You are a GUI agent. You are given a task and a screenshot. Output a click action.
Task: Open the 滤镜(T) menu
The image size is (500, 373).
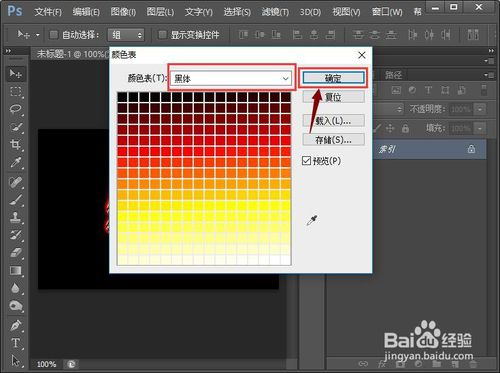pos(275,12)
